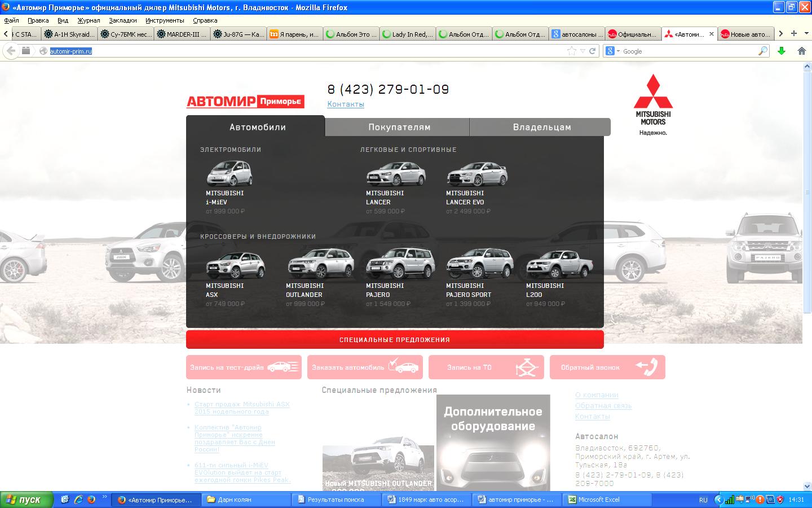Open the Журнал menu

89,20
